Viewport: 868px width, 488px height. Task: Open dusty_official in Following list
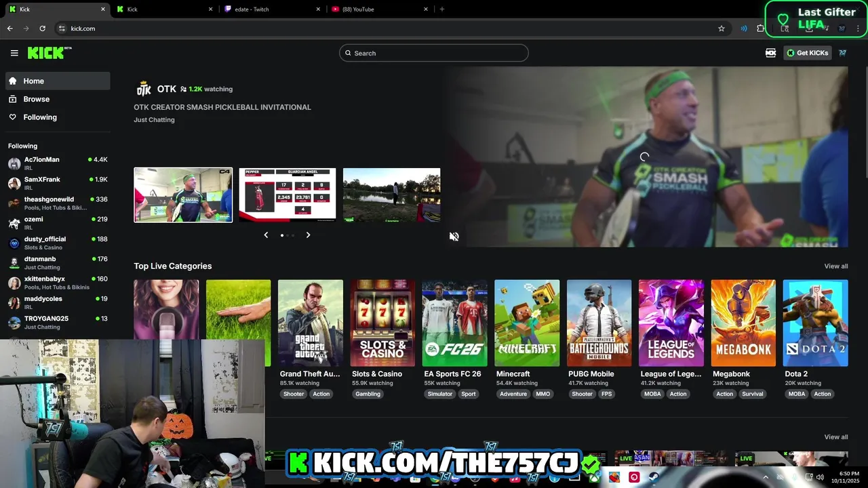58,243
